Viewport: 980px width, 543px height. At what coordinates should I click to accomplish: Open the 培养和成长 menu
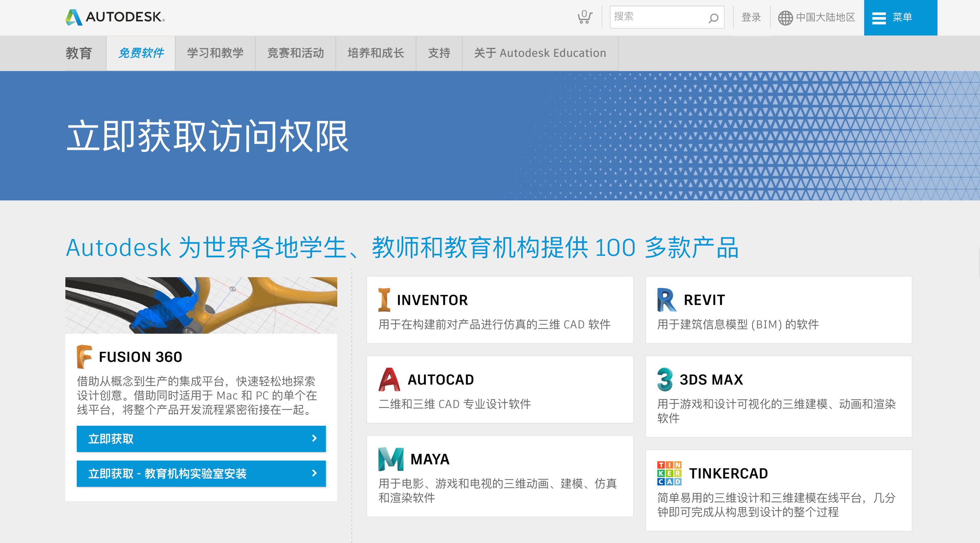(x=376, y=53)
